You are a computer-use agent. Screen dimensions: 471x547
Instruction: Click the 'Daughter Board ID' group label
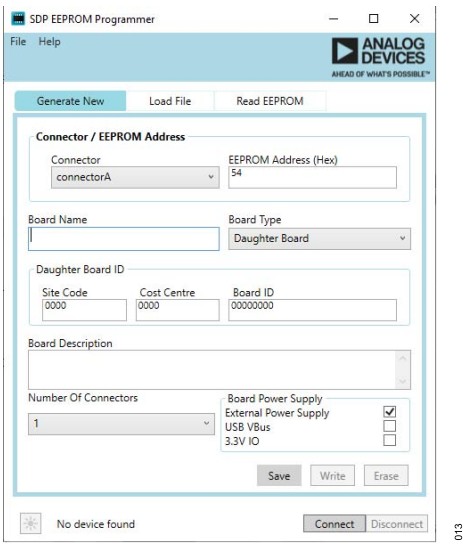pos(80,269)
